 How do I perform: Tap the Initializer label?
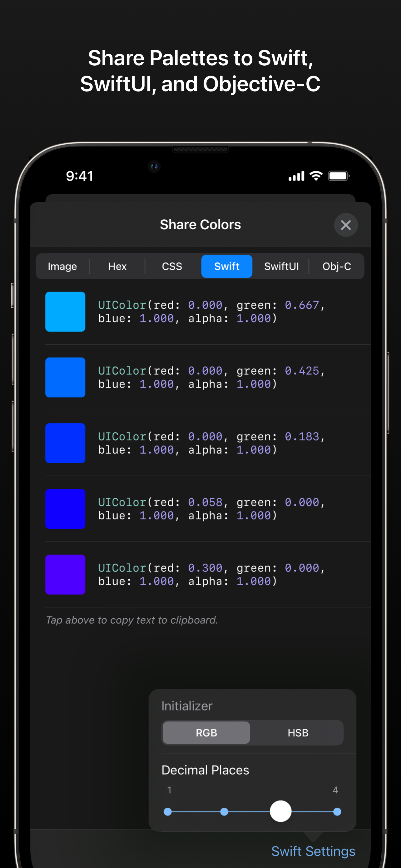[187, 706]
